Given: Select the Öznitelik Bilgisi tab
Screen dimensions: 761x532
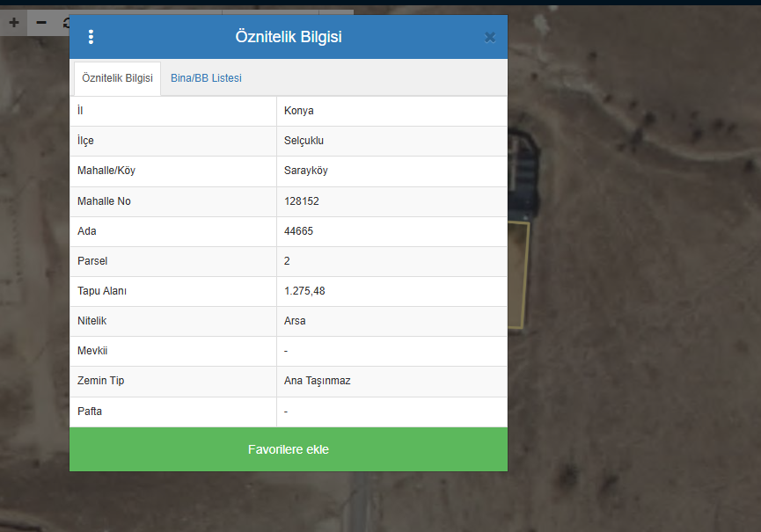Looking at the screenshot, I should 117,78.
